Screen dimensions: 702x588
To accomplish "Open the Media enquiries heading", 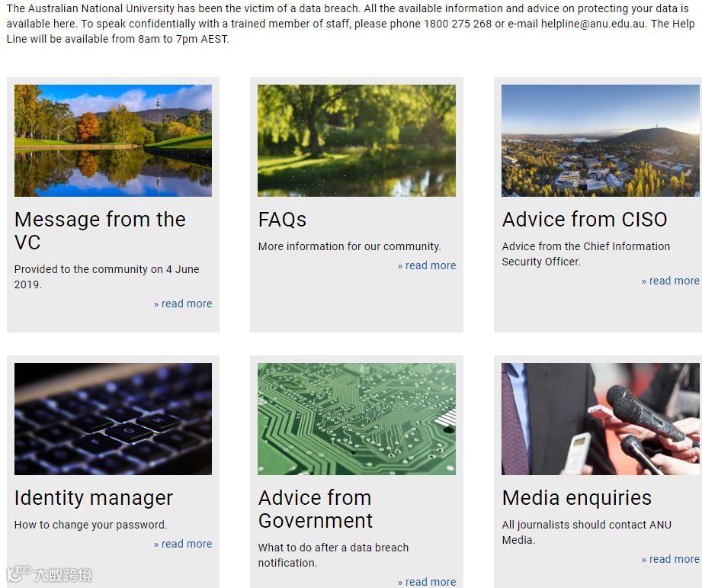I will [x=577, y=498].
